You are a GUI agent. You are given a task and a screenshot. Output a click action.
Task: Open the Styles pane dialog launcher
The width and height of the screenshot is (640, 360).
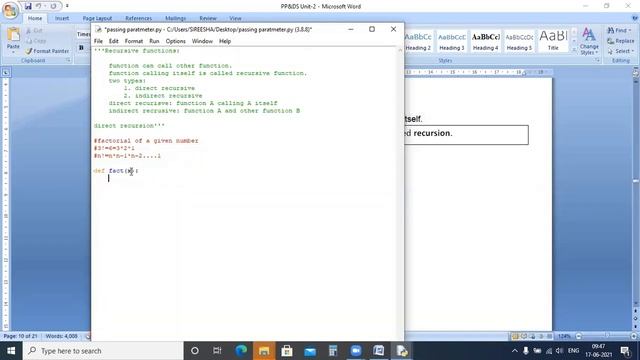(597, 60)
